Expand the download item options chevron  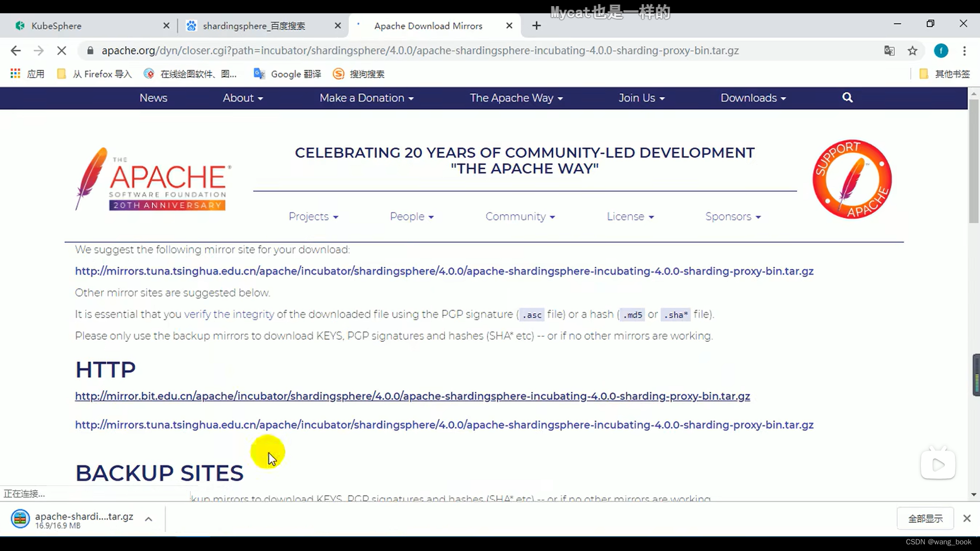coord(149,519)
